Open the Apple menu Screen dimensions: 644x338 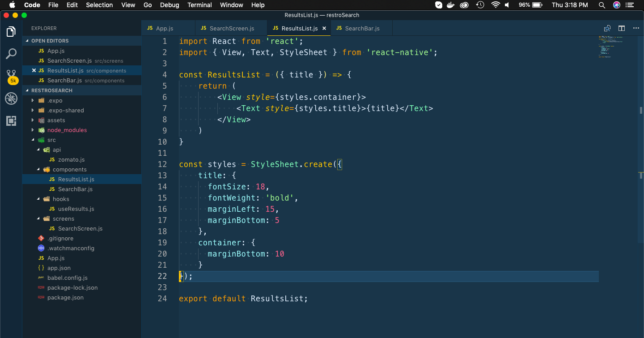point(12,5)
